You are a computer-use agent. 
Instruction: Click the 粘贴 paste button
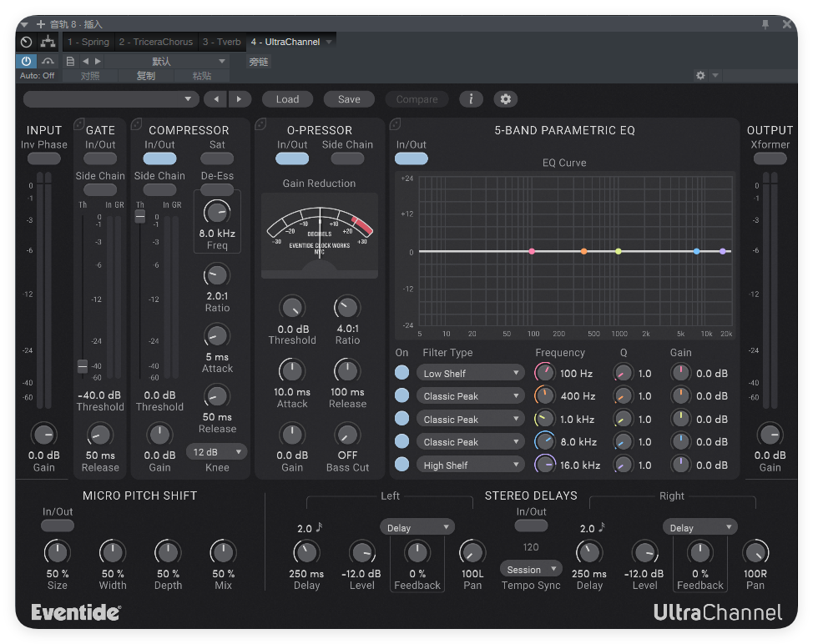point(202,76)
